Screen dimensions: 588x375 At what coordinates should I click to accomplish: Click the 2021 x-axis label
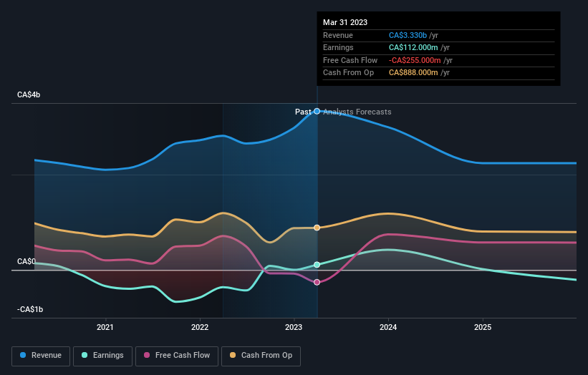[x=105, y=328]
